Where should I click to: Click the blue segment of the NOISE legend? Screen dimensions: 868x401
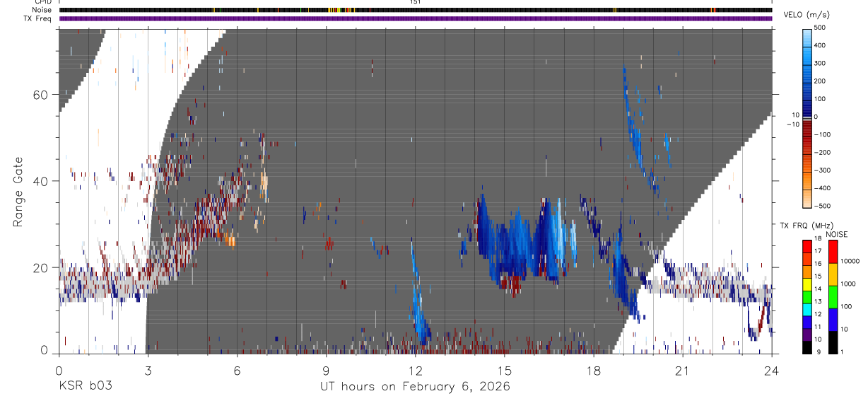[833, 320]
